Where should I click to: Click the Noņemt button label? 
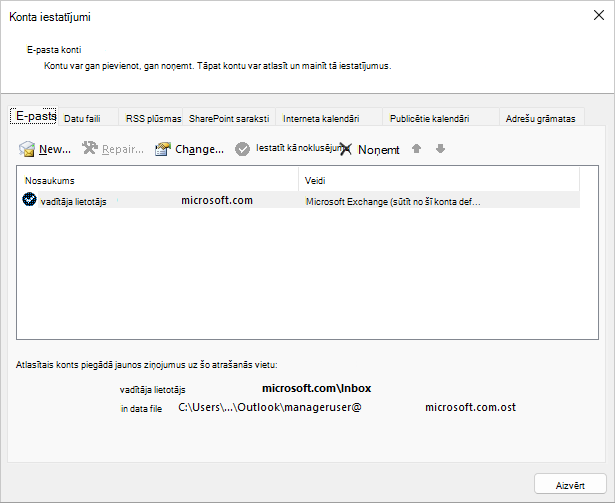[378, 149]
